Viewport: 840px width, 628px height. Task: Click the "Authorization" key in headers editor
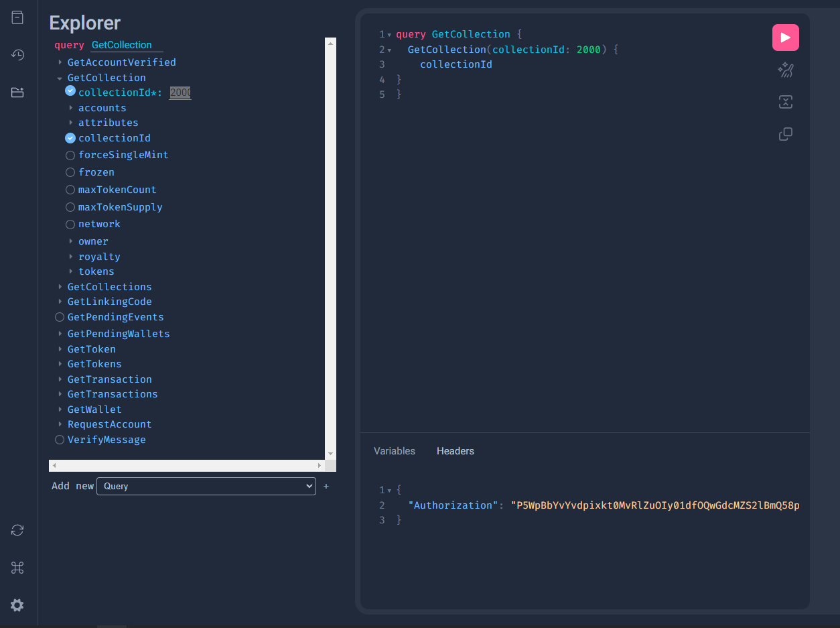point(453,505)
